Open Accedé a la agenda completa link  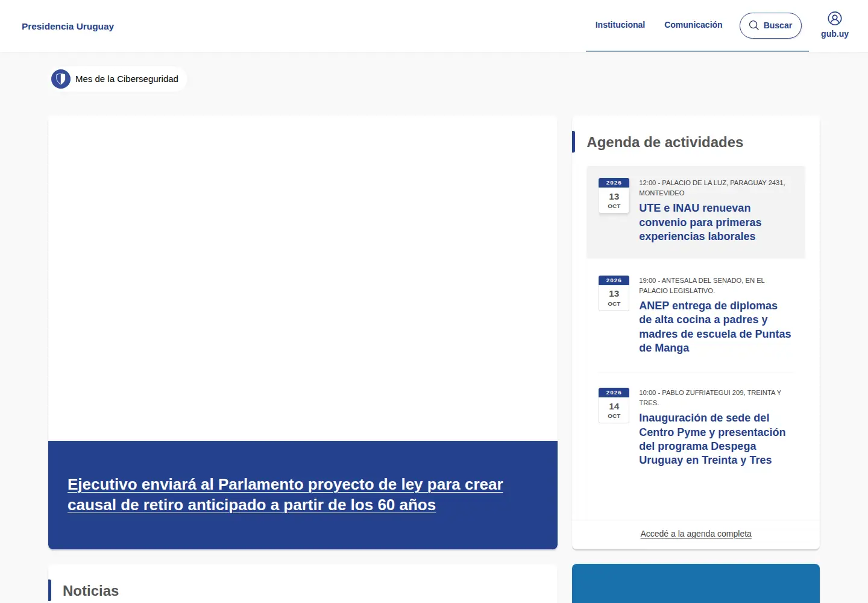point(696,534)
